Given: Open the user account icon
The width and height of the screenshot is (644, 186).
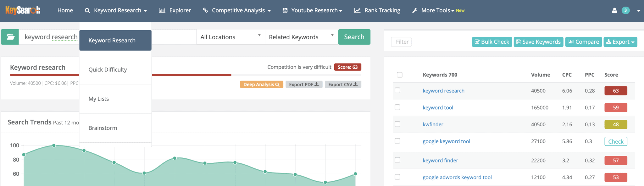Looking at the screenshot, I should [614, 10].
